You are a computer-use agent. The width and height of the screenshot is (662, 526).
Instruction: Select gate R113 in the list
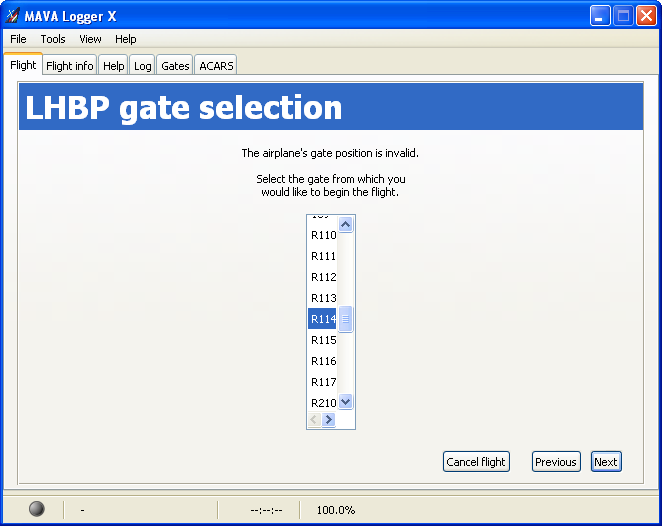click(323, 298)
